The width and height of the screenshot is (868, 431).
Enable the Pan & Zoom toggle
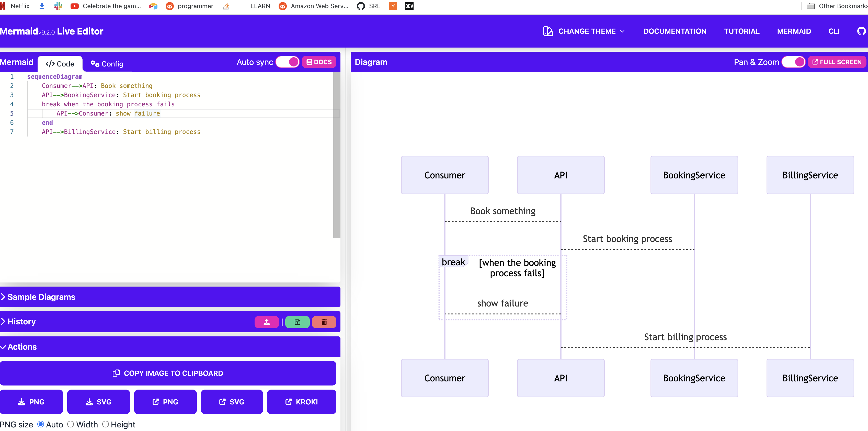point(794,62)
